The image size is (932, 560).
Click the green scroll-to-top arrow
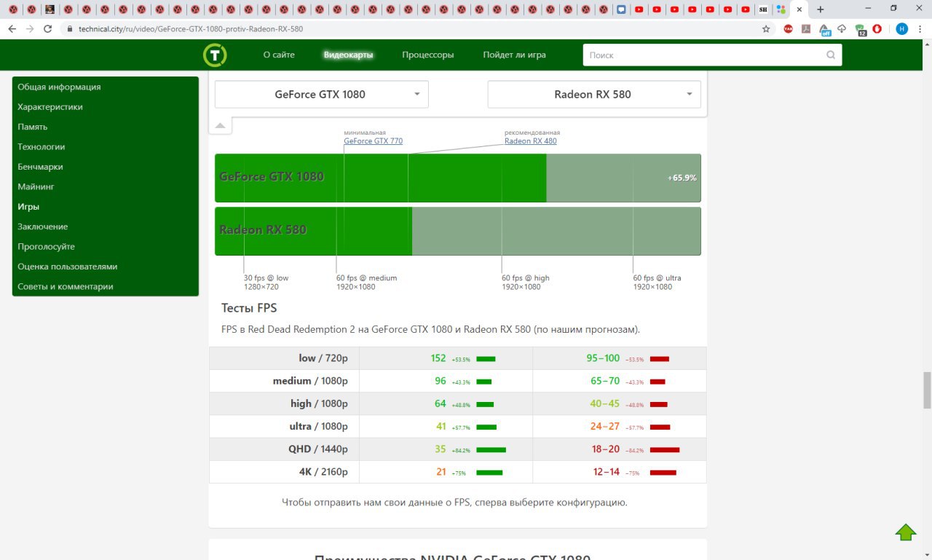tap(906, 532)
